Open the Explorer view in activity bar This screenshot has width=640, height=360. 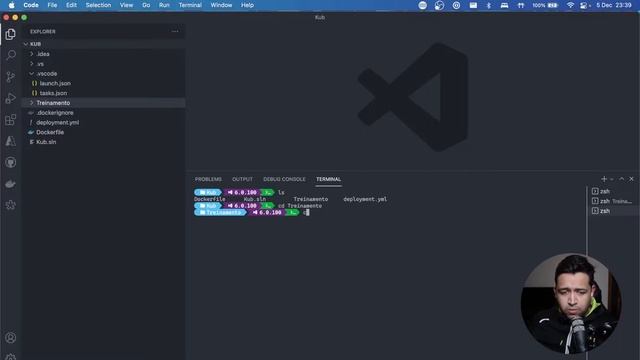(x=11, y=34)
